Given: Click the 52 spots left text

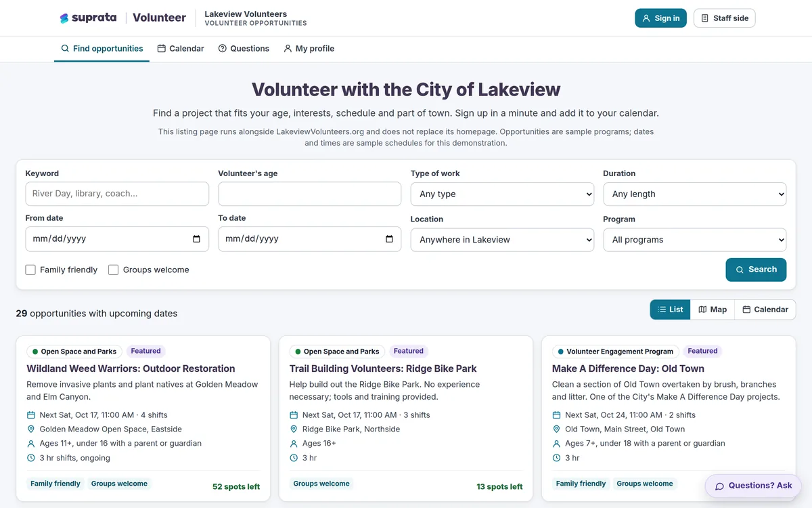Looking at the screenshot, I should 236,486.
